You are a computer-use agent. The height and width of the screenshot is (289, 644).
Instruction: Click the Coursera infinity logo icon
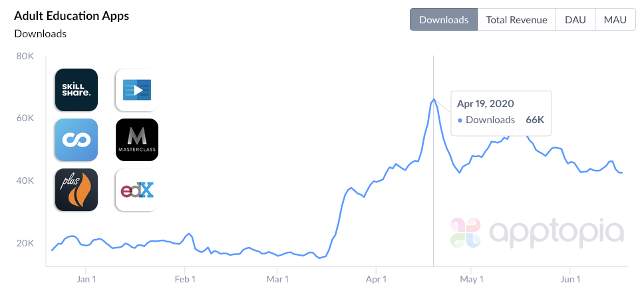(x=76, y=140)
